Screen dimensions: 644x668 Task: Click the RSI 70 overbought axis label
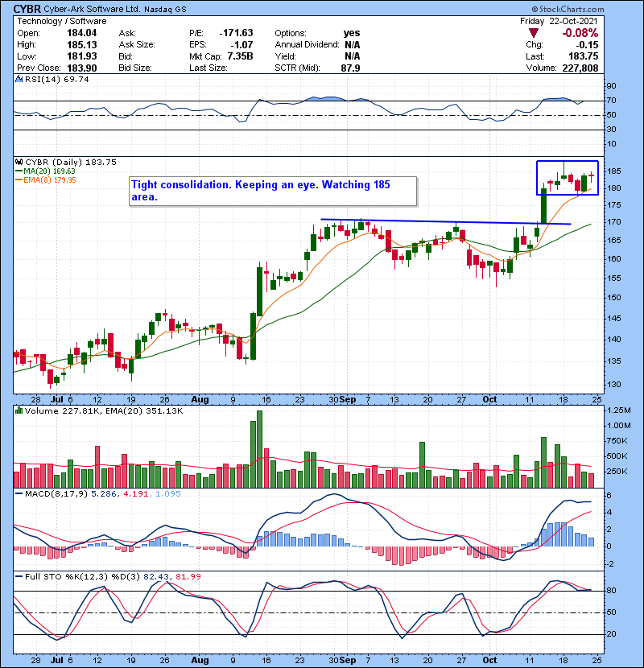pos(612,101)
